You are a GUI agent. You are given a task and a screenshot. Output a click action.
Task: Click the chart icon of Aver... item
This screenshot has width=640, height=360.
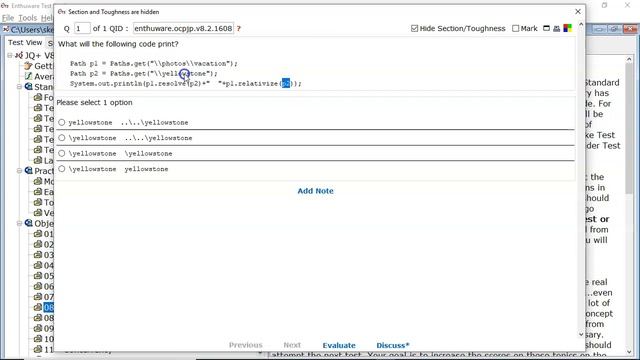point(28,76)
